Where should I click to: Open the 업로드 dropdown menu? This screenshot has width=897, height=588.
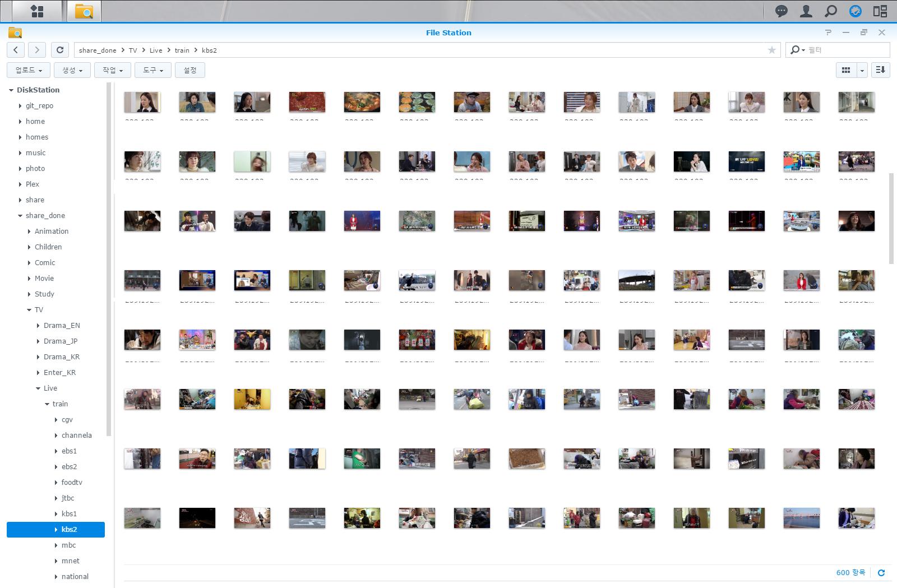tap(29, 70)
